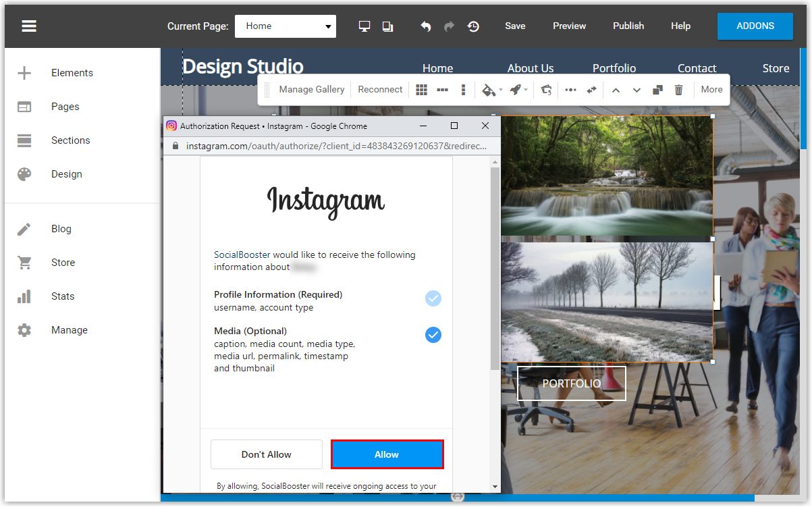
Task: Switch to mobile and tablet view
Action: pos(387,26)
